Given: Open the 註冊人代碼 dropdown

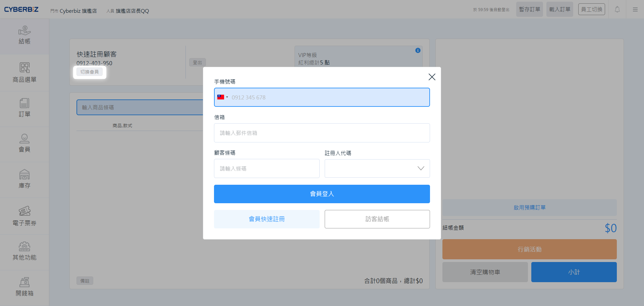Looking at the screenshot, I should [377, 168].
